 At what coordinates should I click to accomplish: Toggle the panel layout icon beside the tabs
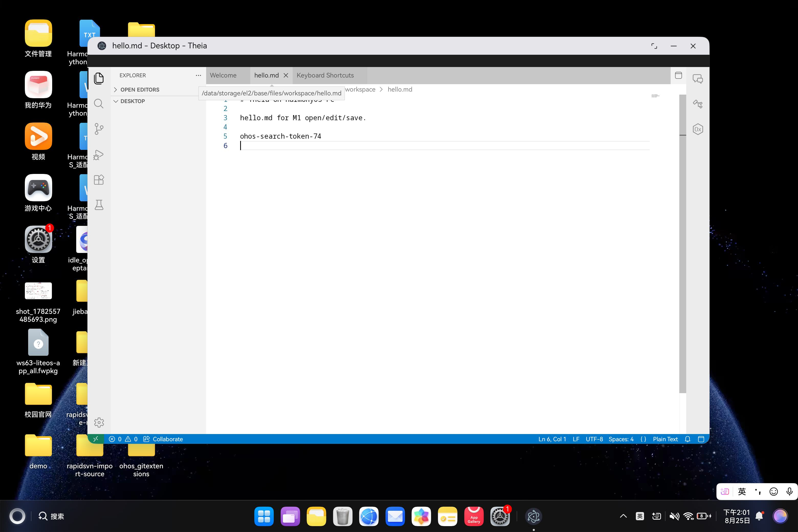pyautogui.click(x=678, y=75)
